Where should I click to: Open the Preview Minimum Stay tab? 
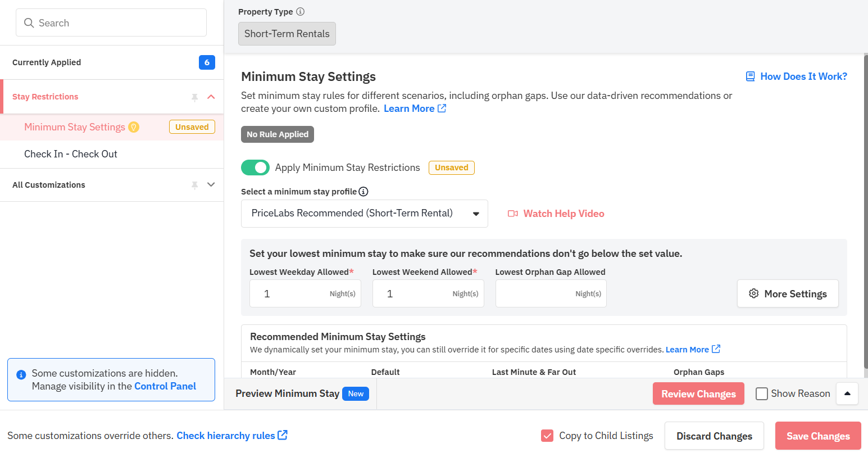(x=288, y=393)
